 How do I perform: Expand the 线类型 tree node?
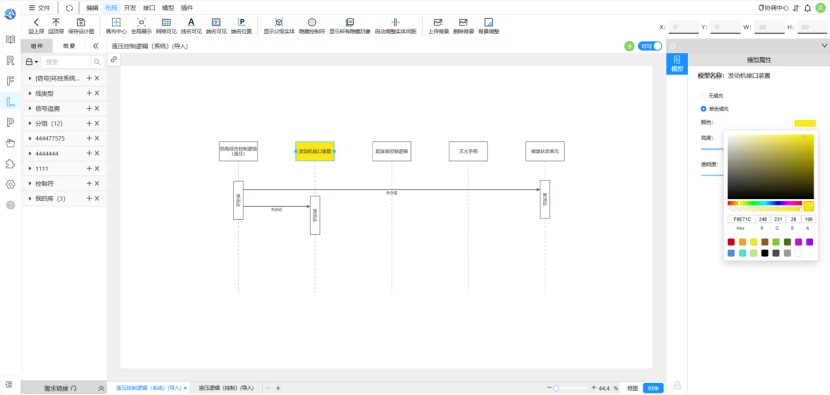click(30, 93)
